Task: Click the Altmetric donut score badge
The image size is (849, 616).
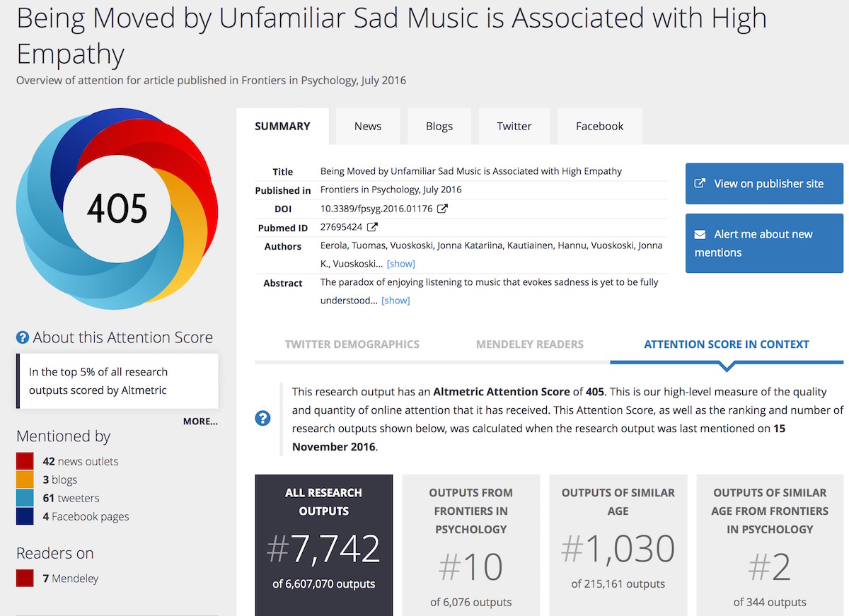Action: tap(117, 209)
